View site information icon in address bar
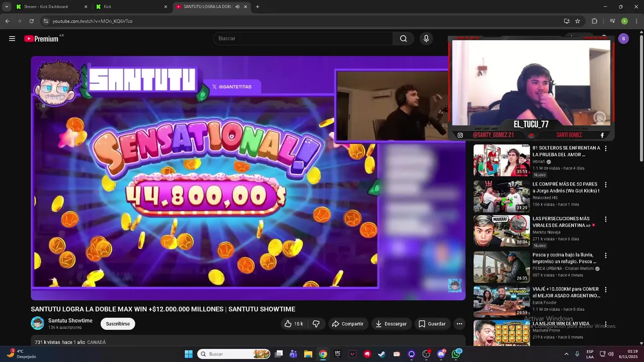The width and height of the screenshot is (644, 362). [46, 21]
